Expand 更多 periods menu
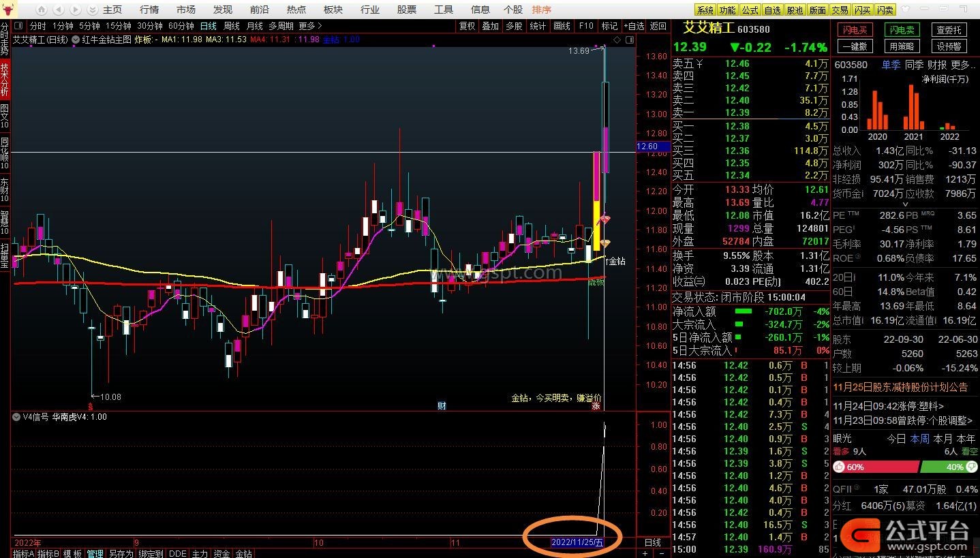980x558 pixels. pos(310,26)
